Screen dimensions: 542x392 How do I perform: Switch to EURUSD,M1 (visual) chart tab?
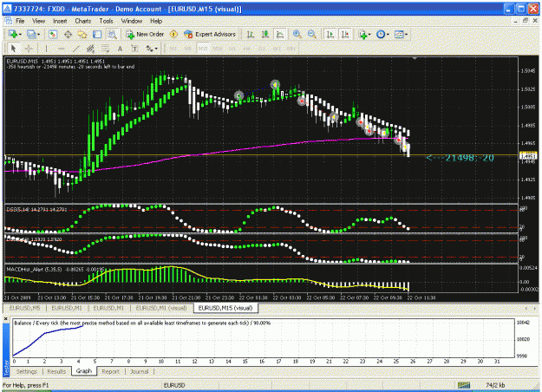tap(161, 308)
